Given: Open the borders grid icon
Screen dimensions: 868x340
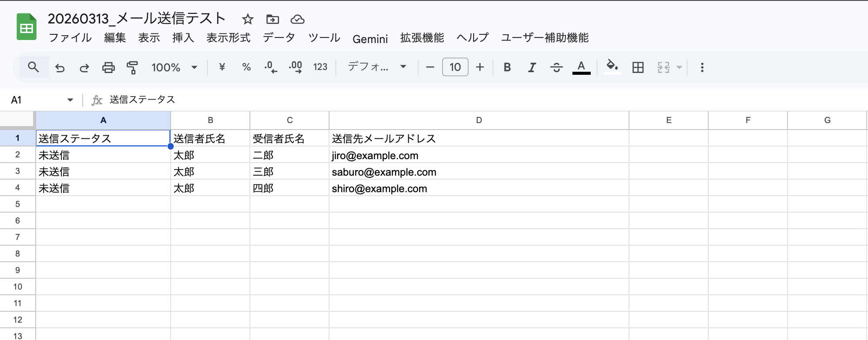Looking at the screenshot, I should [x=638, y=67].
